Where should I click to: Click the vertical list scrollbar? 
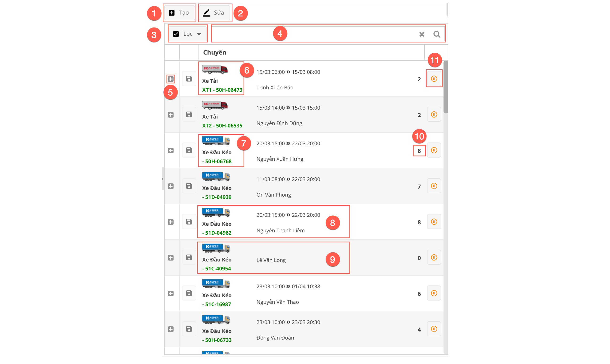(446, 87)
